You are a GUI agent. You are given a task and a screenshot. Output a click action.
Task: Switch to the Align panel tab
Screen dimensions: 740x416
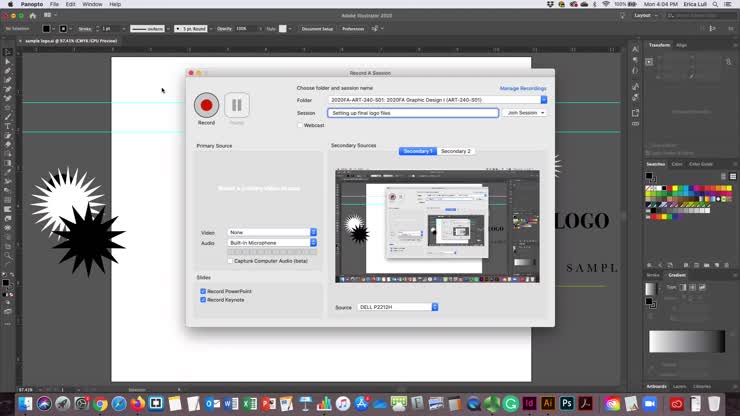(681, 45)
